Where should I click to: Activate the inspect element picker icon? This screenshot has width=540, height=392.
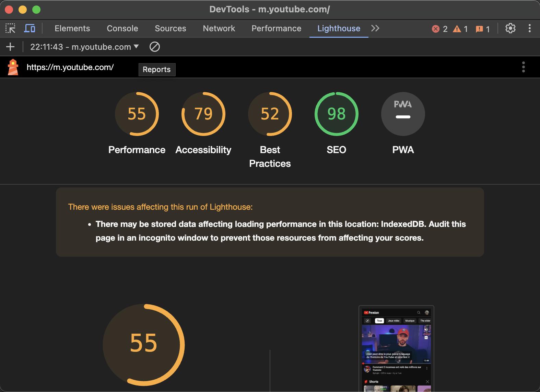(x=10, y=28)
